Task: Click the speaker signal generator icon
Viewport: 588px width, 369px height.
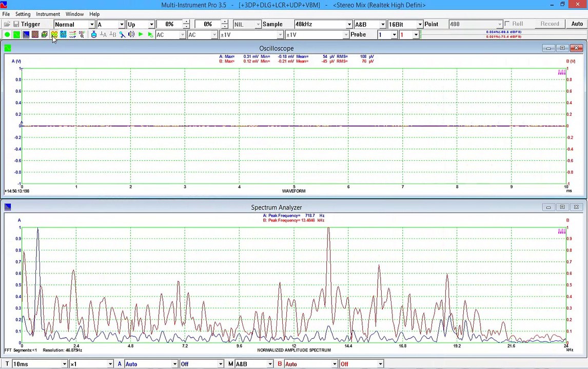Action: 131,35
